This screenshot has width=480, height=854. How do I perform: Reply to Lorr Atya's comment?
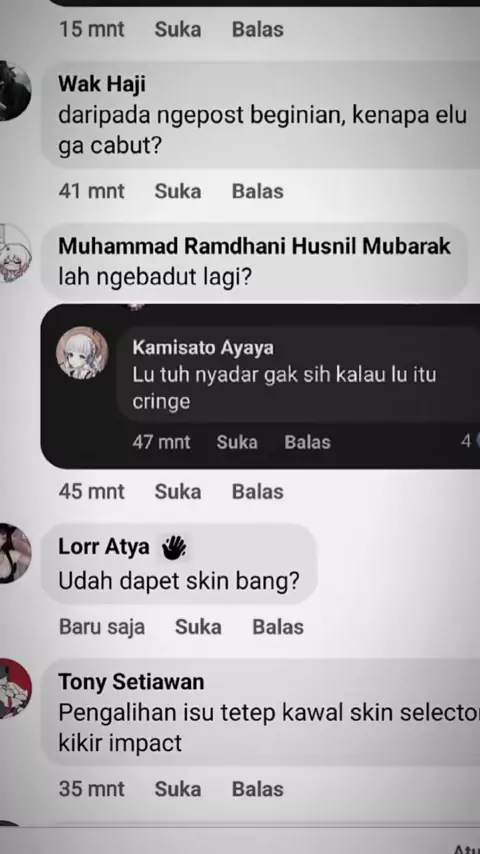tap(278, 627)
